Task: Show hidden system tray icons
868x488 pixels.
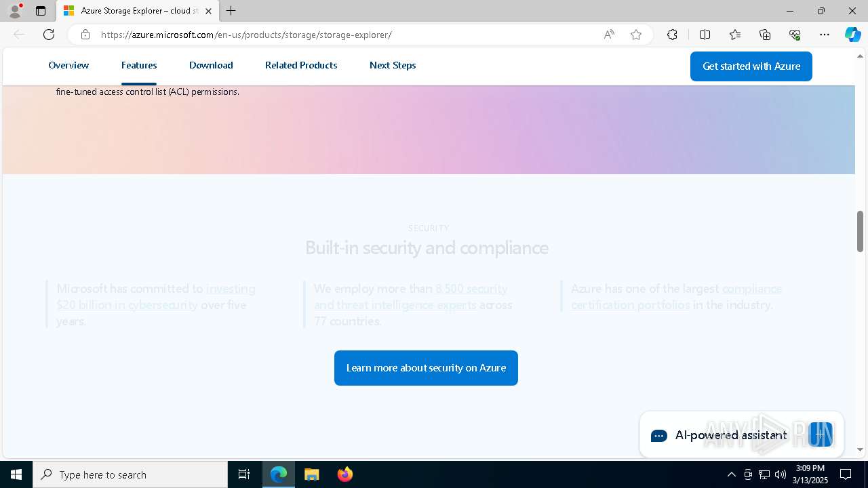Action: click(731, 474)
